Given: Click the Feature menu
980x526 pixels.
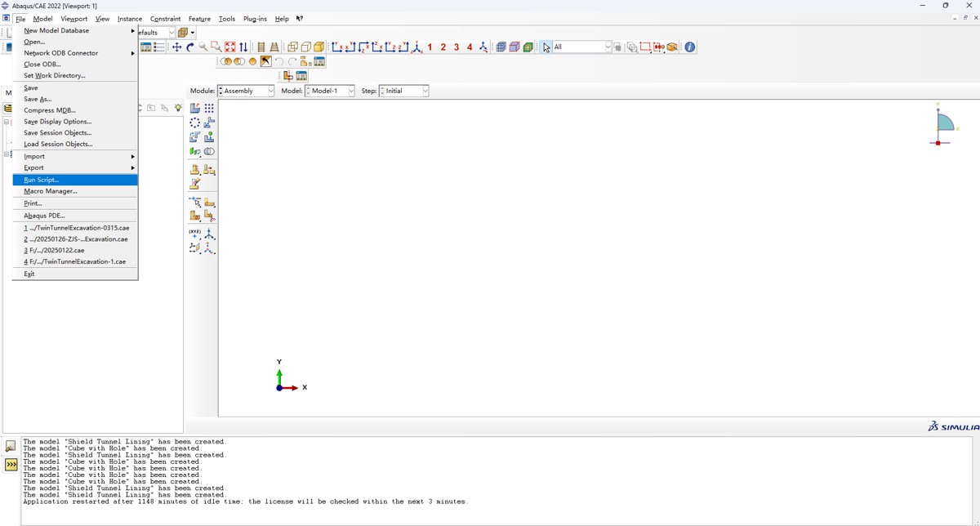Looking at the screenshot, I should (x=199, y=19).
